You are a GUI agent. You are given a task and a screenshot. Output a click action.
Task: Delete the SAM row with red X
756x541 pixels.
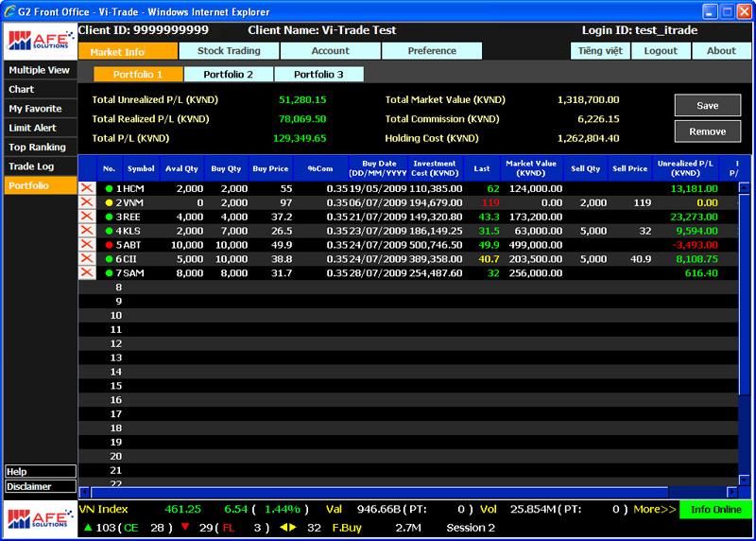87,272
